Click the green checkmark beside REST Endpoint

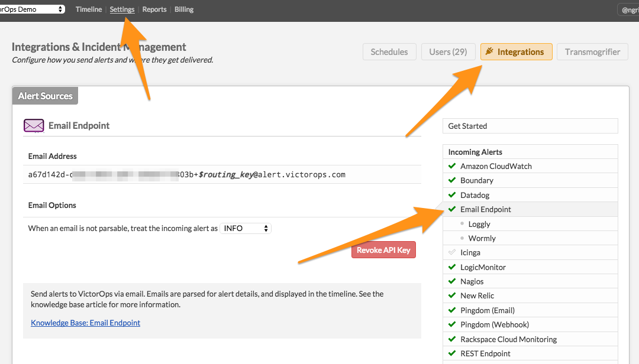[x=452, y=353]
